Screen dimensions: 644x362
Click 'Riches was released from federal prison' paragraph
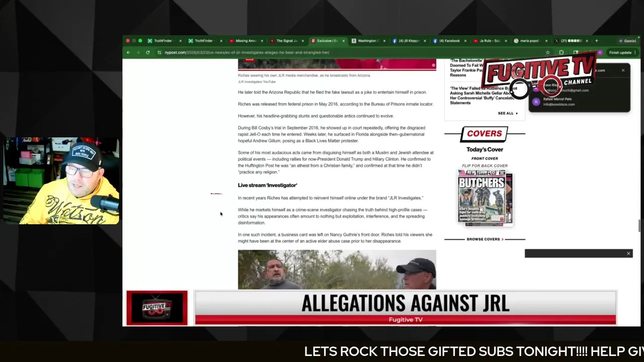pos(336,104)
